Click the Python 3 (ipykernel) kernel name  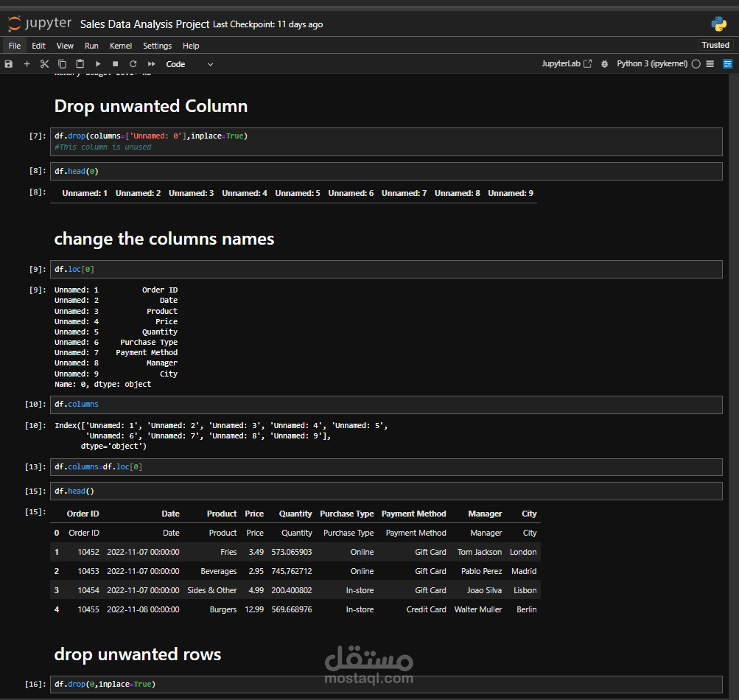click(x=652, y=63)
